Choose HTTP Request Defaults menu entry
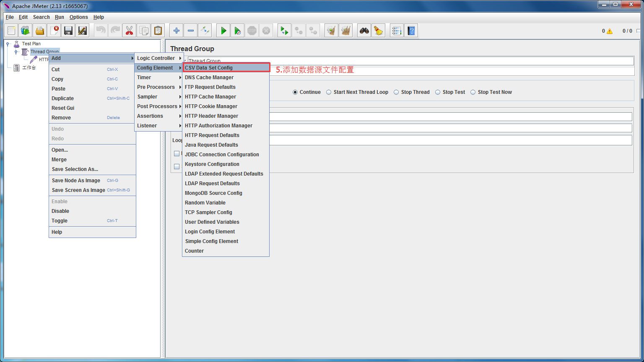This screenshot has width=644, height=362. [226, 135]
